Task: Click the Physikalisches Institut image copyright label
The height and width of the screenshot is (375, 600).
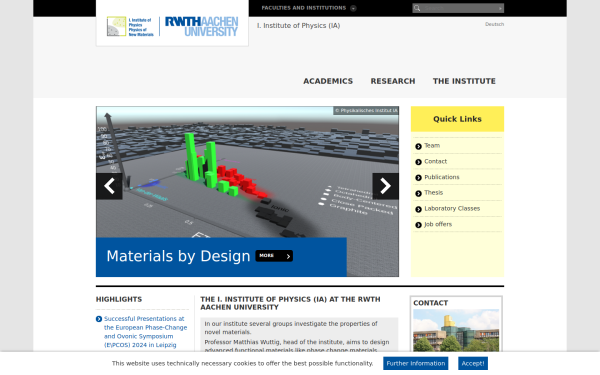Action: click(x=366, y=111)
